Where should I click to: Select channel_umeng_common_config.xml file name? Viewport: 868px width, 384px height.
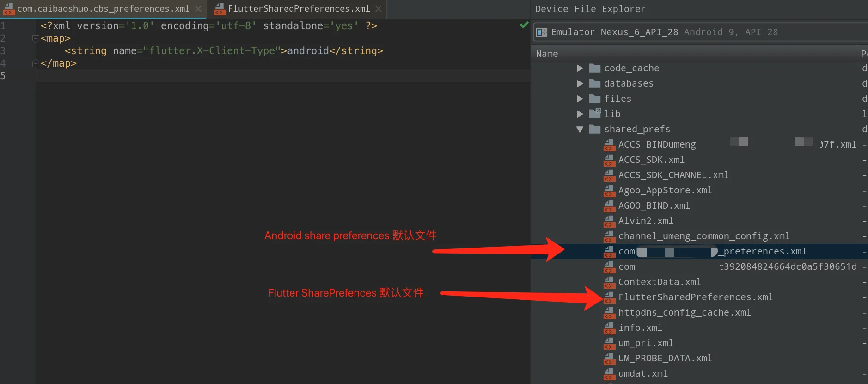(x=704, y=236)
